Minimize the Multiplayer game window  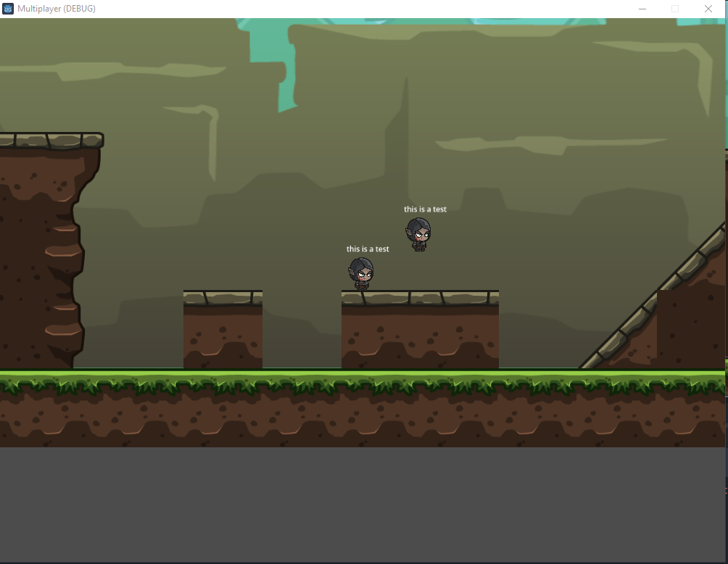pos(642,9)
